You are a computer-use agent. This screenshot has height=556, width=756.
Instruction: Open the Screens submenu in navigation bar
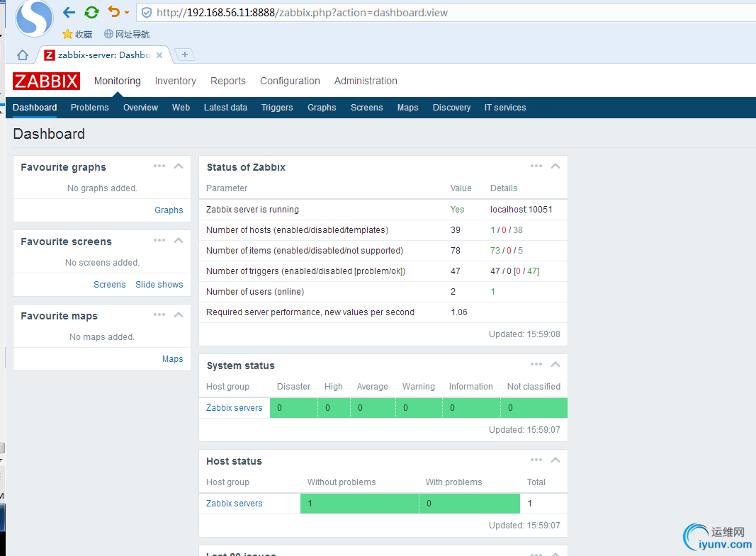pos(366,108)
